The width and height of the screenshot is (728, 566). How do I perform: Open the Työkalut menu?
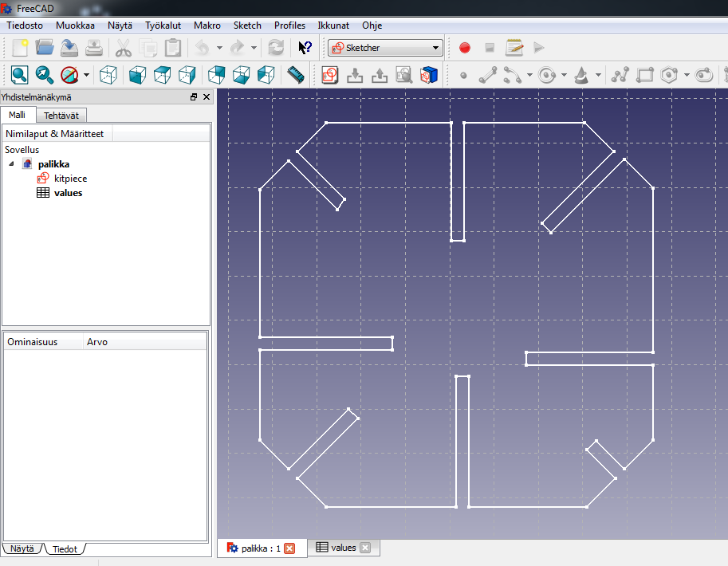click(x=163, y=26)
